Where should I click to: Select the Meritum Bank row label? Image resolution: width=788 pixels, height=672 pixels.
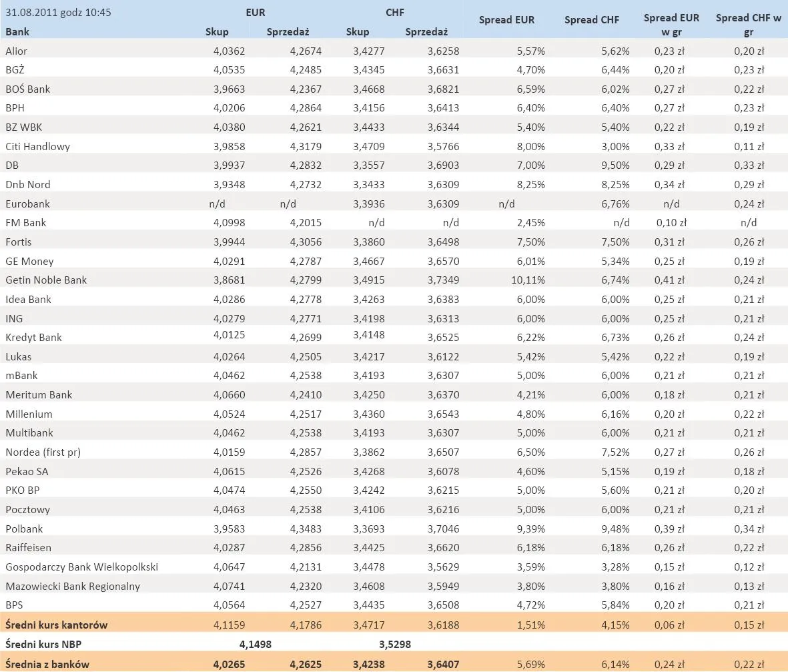click(39, 394)
